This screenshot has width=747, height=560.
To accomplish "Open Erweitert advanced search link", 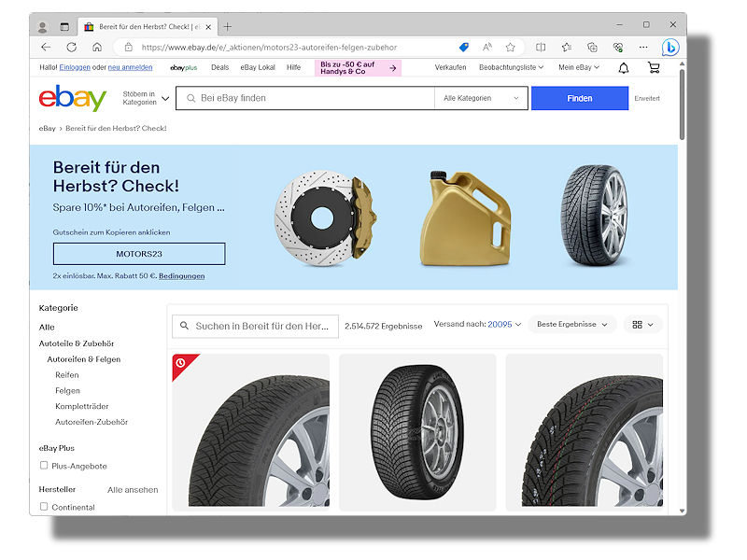I will [x=647, y=99].
